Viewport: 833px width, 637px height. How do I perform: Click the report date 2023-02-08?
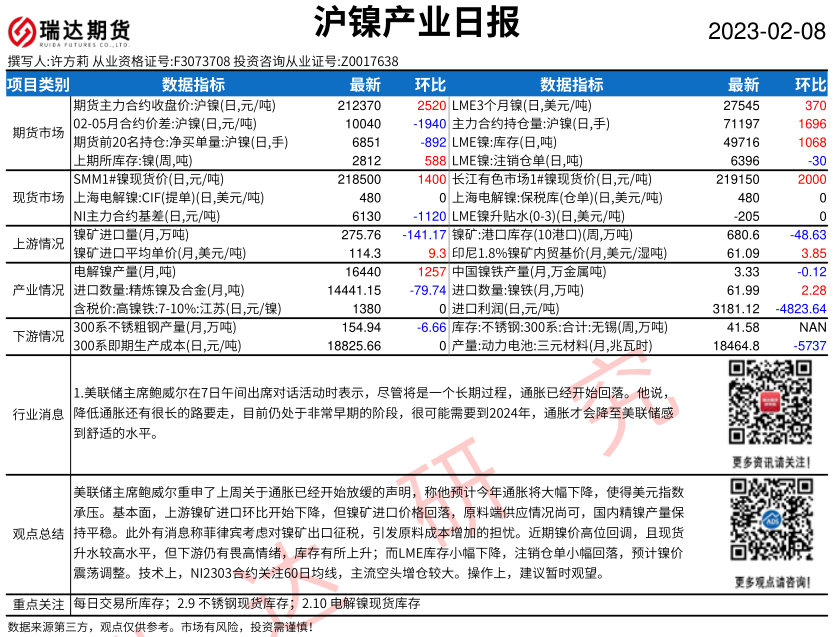pos(766,31)
